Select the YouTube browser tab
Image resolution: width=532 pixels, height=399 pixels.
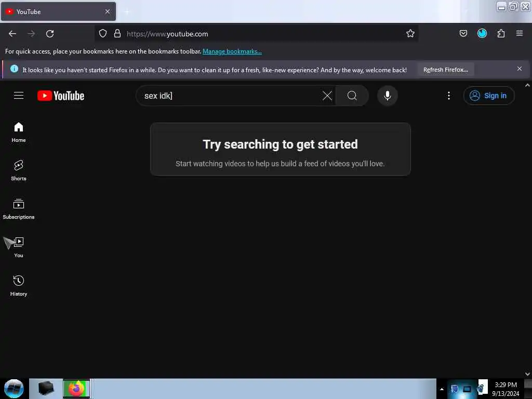coord(58,11)
